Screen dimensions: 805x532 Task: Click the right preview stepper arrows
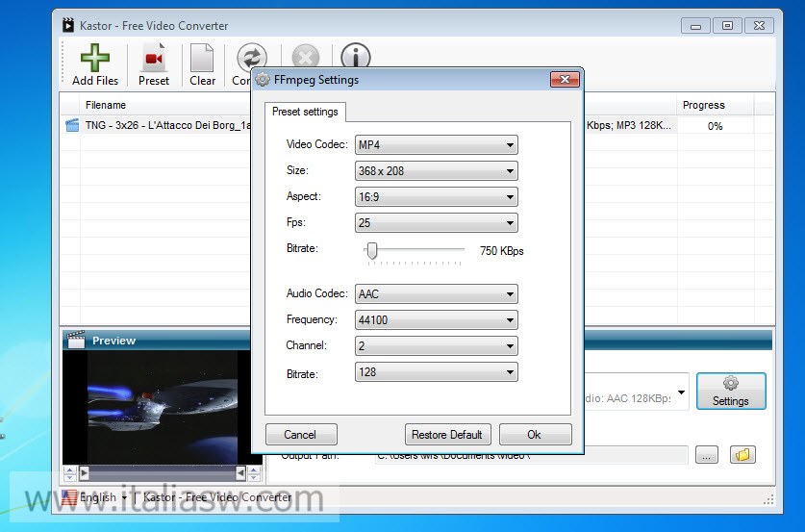click(x=254, y=473)
